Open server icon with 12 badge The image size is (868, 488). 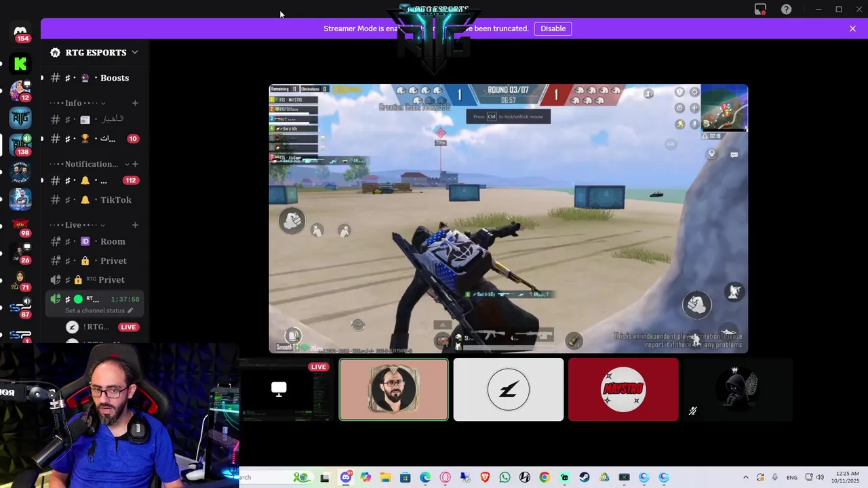20,90
